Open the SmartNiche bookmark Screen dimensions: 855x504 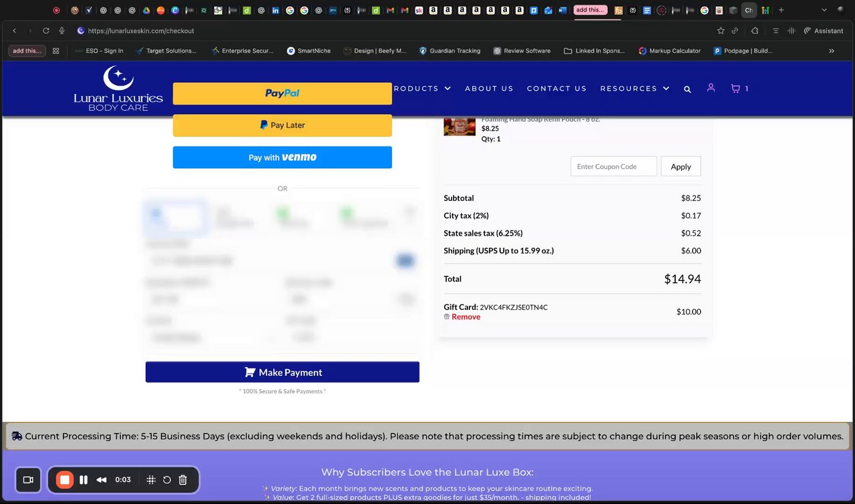[x=309, y=51]
